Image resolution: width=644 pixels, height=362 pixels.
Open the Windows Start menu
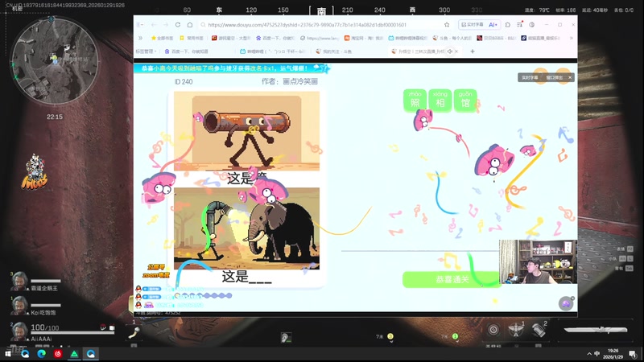(8, 353)
